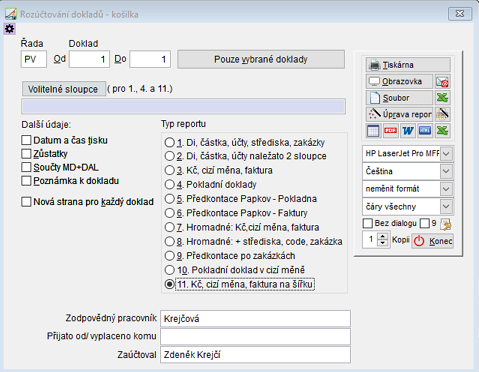Click the send by email envelope icon

(442, 81)
